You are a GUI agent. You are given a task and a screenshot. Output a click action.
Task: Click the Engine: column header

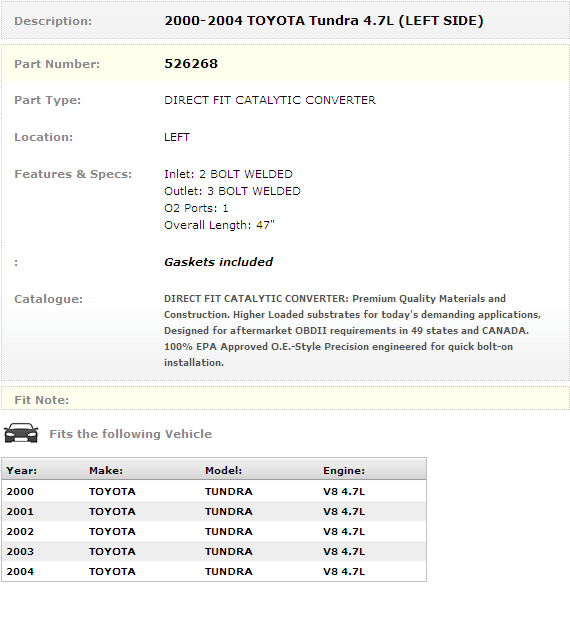344,471
